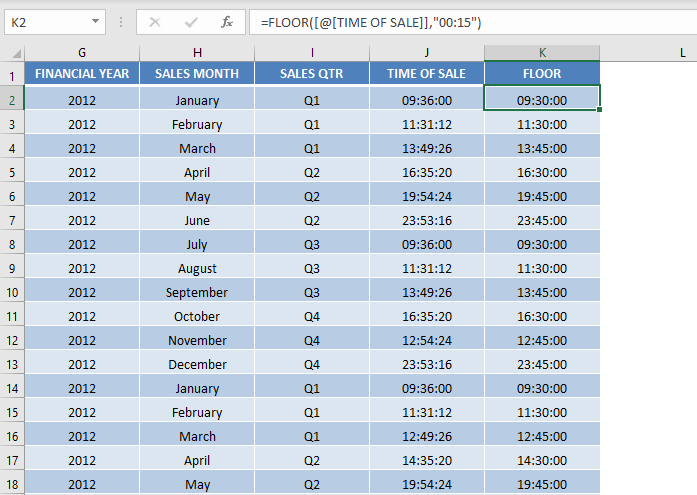
Task: Select column J header
Action: click(x=427, y=53)
